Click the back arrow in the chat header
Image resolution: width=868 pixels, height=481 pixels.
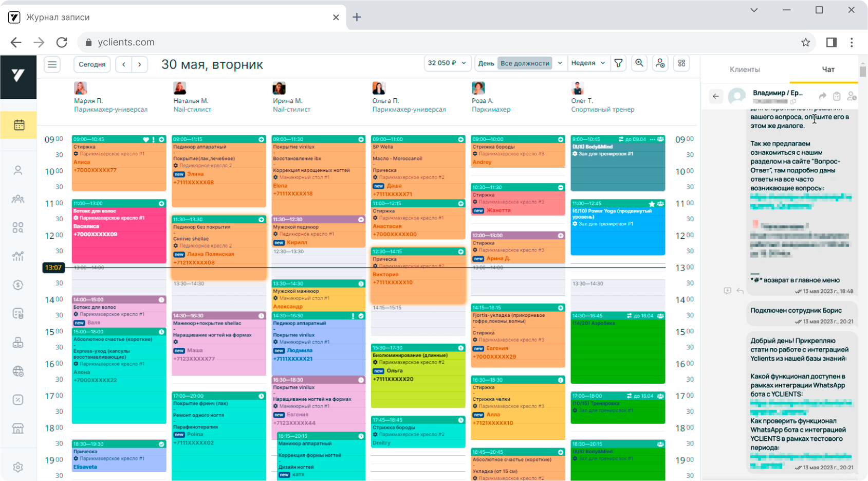pyautogui.click(x=715, y=96)
